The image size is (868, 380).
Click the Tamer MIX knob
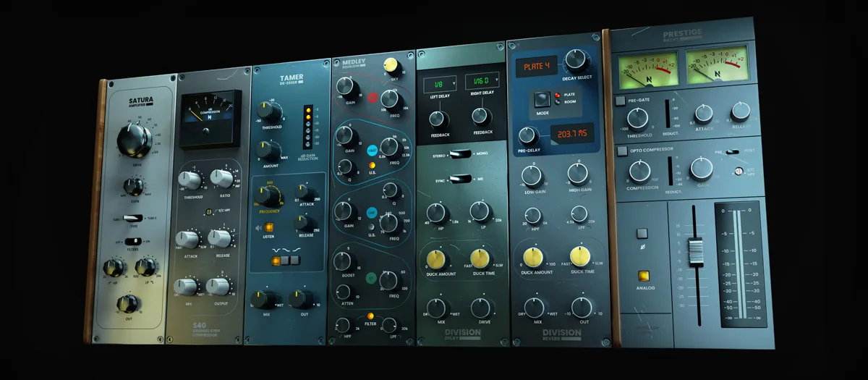pos(262,300)
